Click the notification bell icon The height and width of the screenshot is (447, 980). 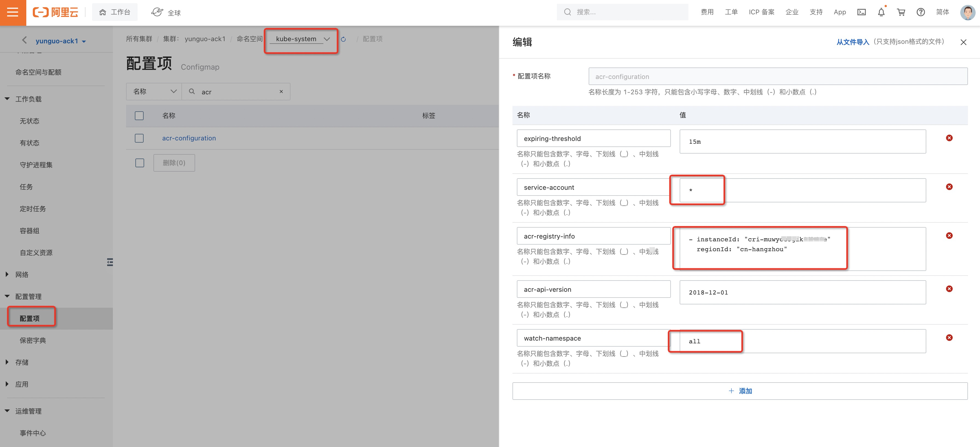click(x=881, y=12)
